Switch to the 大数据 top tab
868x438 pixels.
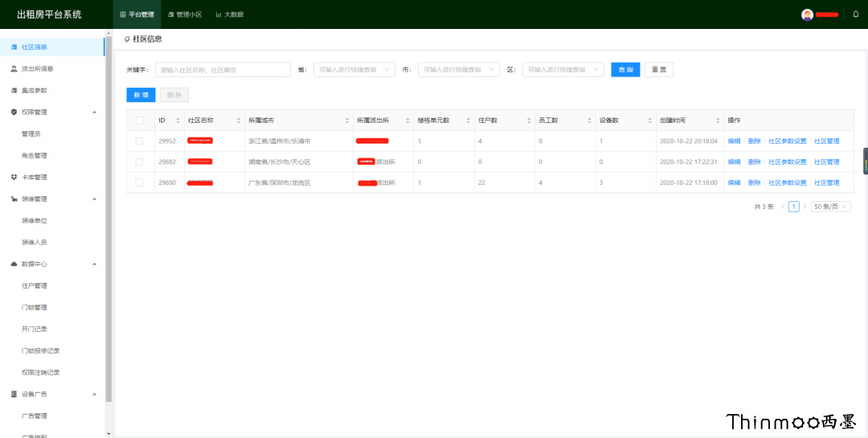(229, 14)
